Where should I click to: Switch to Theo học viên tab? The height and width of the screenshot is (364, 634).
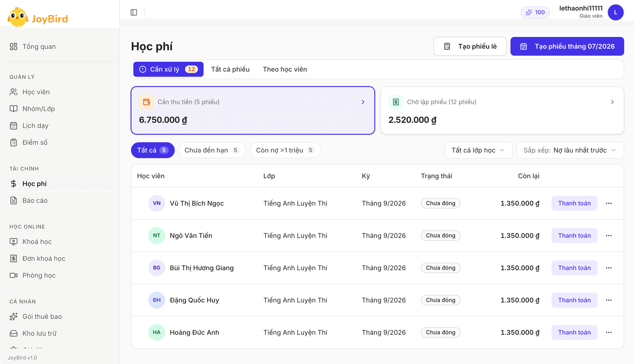tap(285, 69)
